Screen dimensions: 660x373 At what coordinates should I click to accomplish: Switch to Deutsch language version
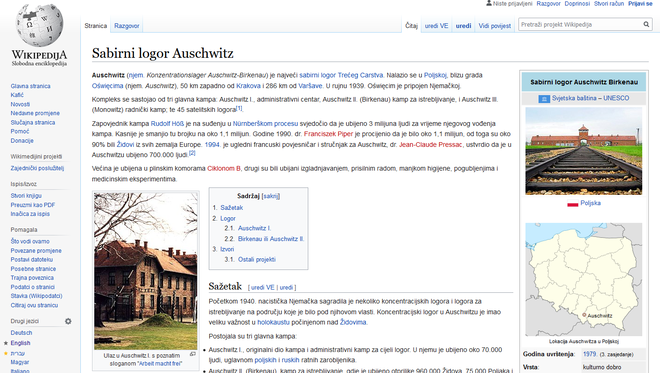(21, 333)
